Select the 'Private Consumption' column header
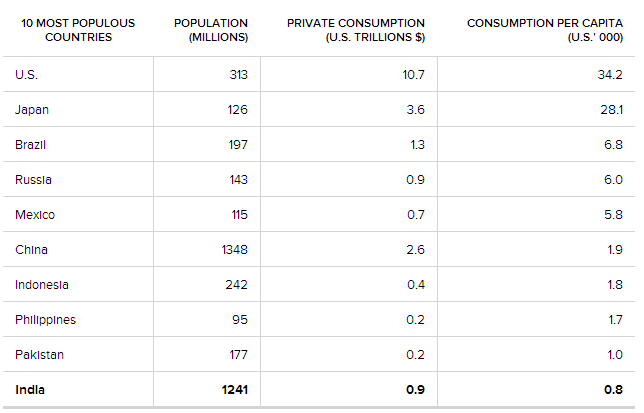This screenshot has width=644, height=413. point(355,30)
